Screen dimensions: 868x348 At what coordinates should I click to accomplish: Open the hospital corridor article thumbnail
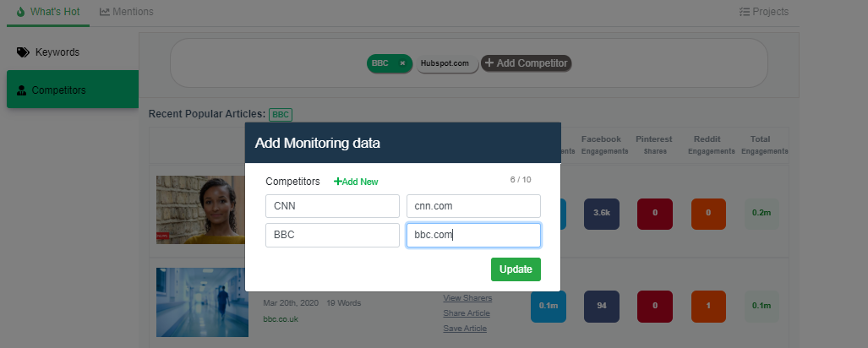pyautogui.click(x=202, y=302)
